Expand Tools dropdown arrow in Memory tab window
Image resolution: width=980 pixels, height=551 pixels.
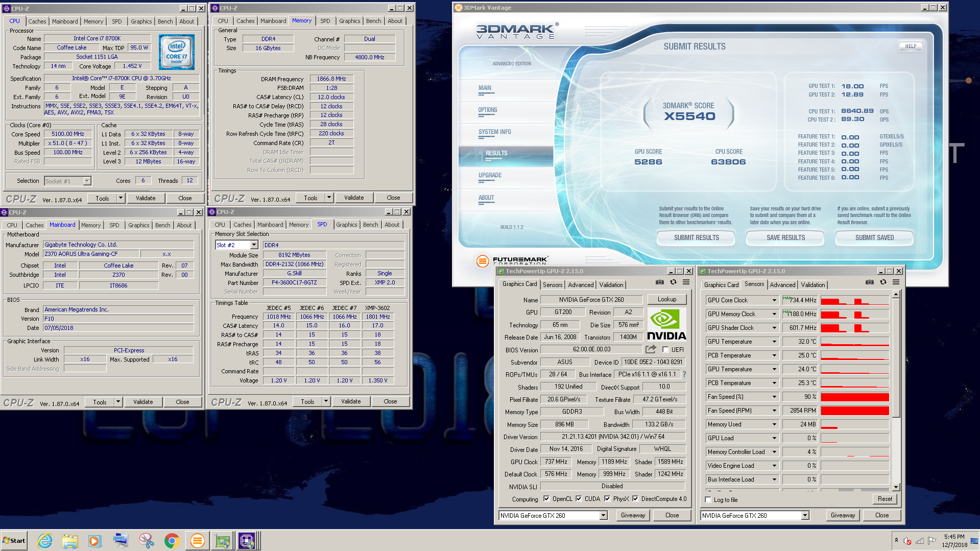329,198
